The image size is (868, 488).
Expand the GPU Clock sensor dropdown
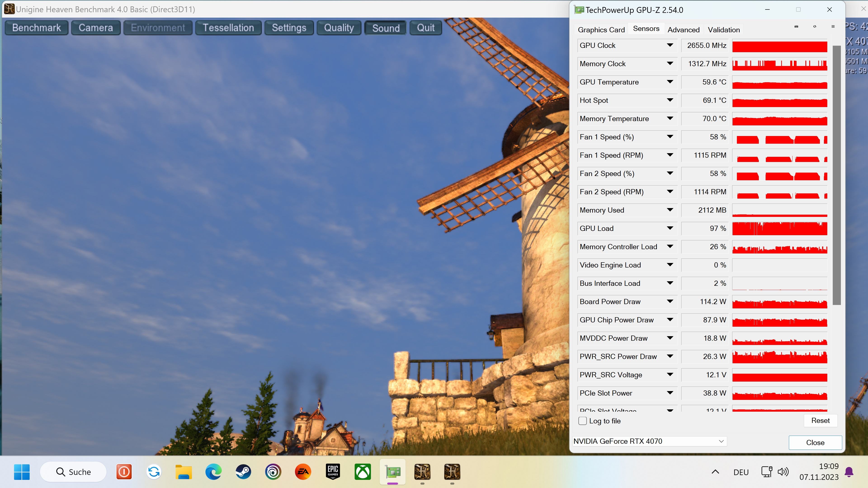(670, 45)
